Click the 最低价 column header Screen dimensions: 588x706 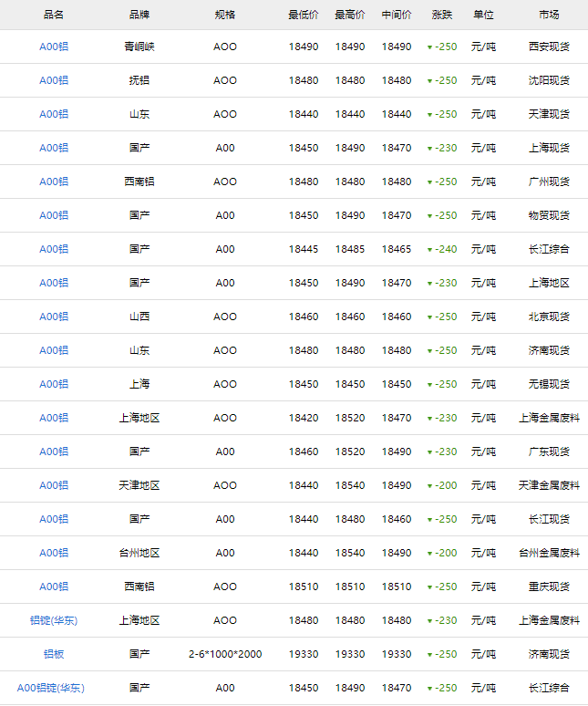pos(304,16)
